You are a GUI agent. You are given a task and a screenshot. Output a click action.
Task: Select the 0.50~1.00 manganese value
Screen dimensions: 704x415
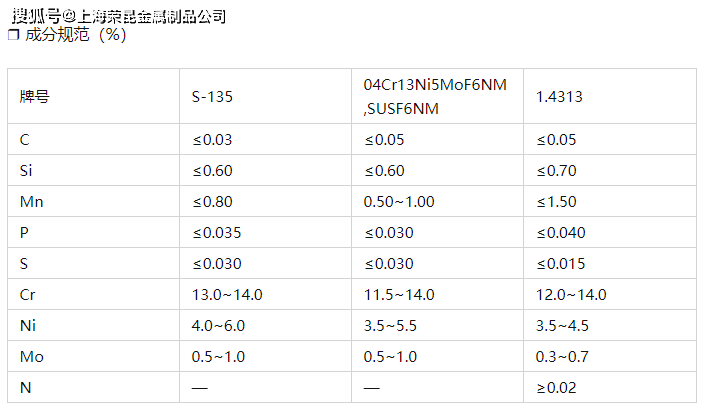399,202
